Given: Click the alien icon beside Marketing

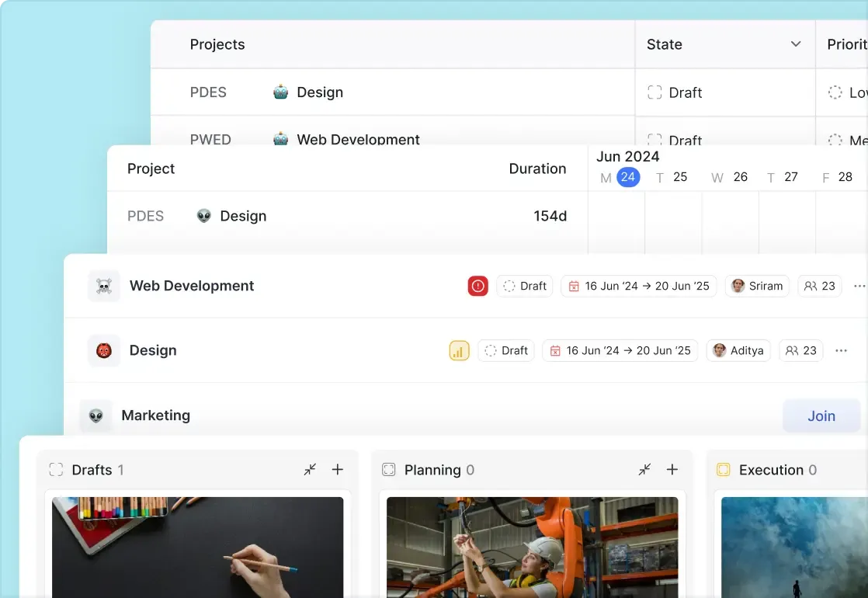Looking at the screenshot, I should tap(96, 415).
